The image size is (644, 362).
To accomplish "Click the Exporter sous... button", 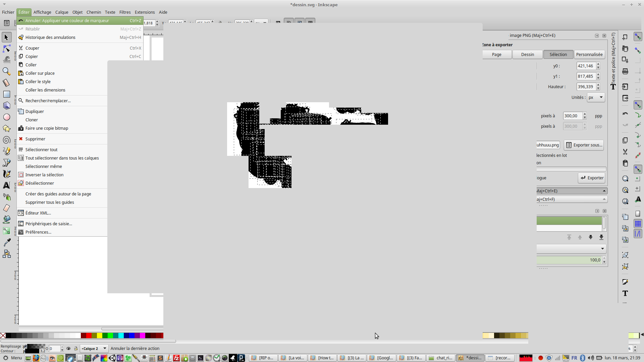I will click(x=584, y=145).
